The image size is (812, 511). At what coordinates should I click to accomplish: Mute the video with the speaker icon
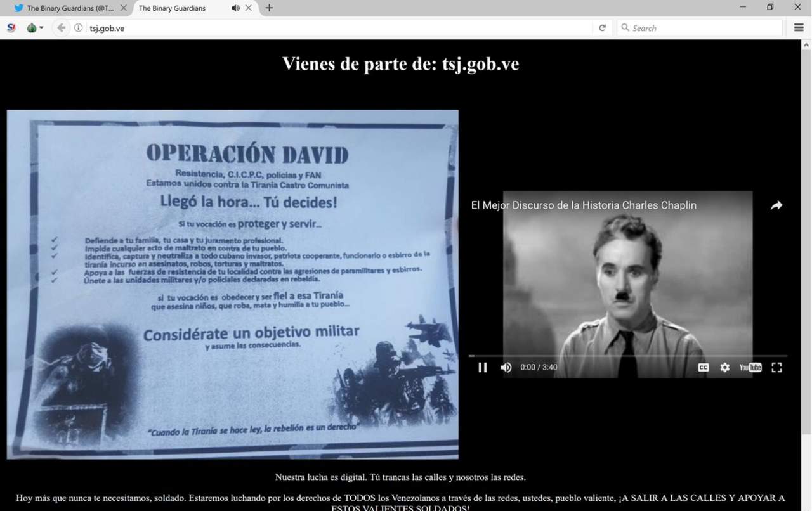coord(506,367)
